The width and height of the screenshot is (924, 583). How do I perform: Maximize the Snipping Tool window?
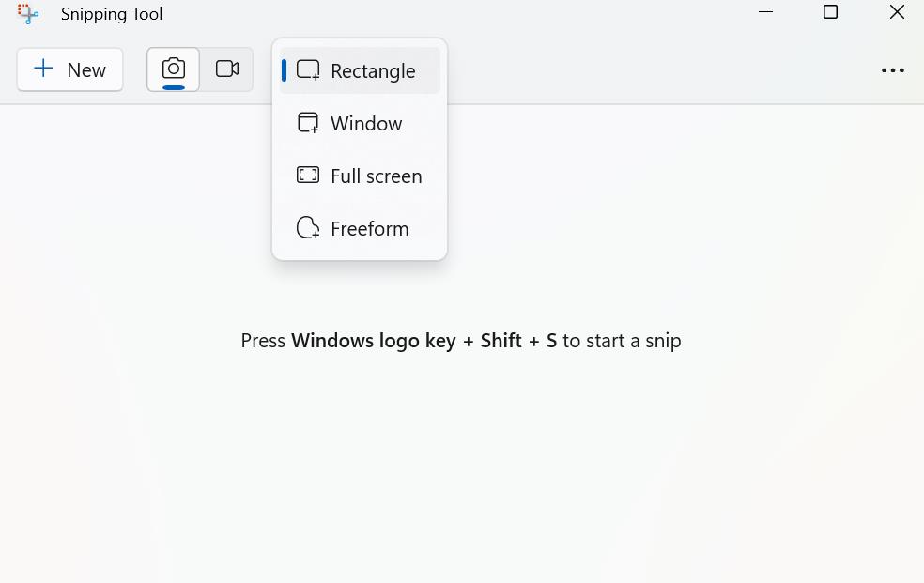tap(830, 13)
